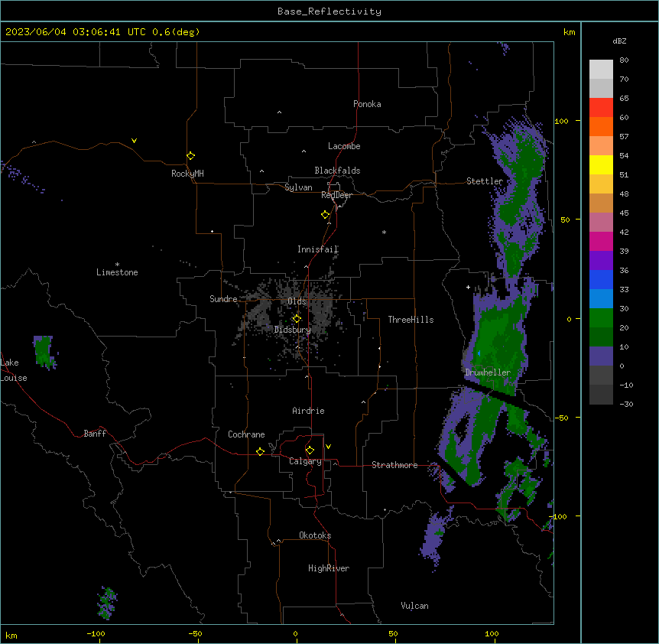
Task: Click the -50 tick on the horizontal km axis
Action: pyautogui.click(x=195, y=633)
